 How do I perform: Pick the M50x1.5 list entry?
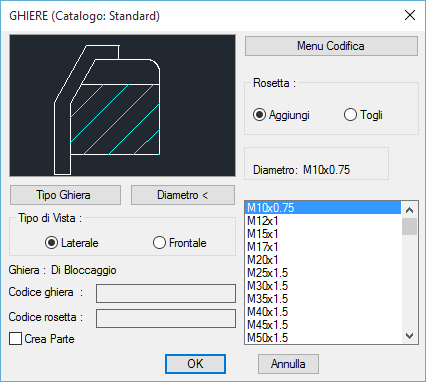click(323, 338)
